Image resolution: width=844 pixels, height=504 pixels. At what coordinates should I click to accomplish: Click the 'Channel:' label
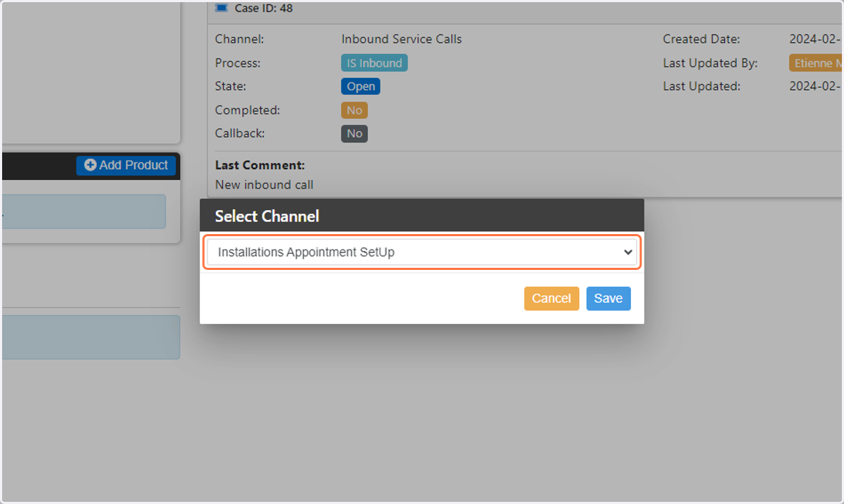point(240,39)
